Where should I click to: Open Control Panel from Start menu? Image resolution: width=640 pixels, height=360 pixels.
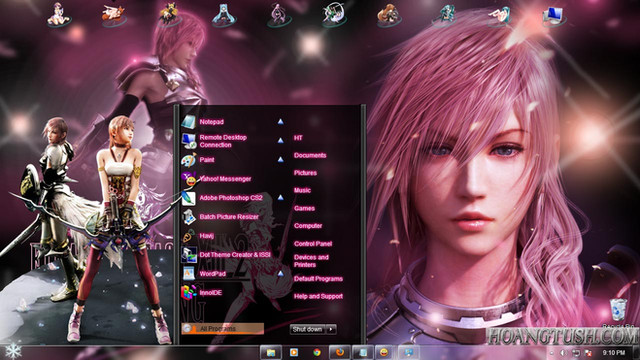(x=313, y=244)
